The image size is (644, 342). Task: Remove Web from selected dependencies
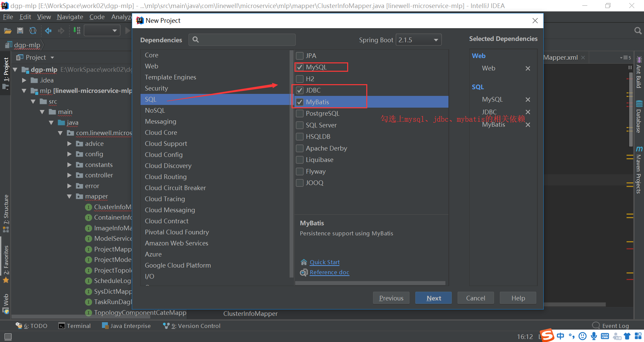(x=528, y=68)
